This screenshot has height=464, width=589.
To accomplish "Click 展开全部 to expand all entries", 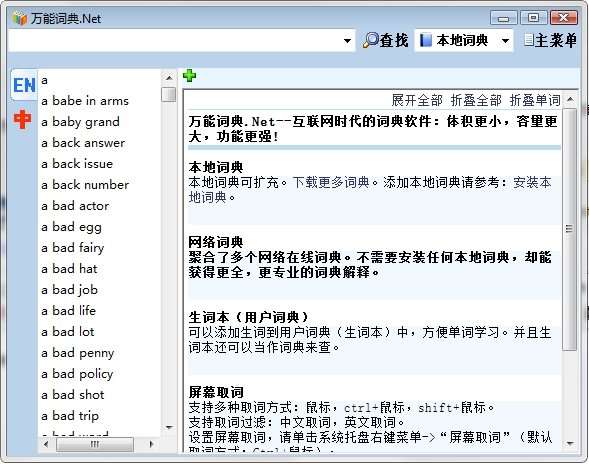I will click(417, 100).
